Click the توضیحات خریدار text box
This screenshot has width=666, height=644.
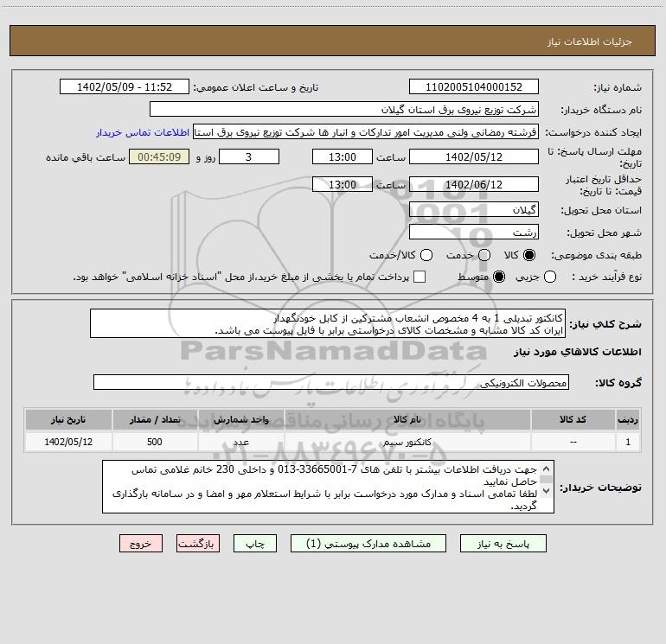328,487
